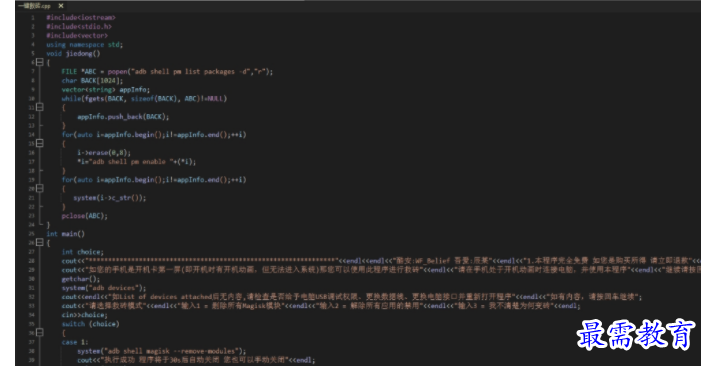Screen dimensions: 701x366
Task: Click the char BACK[1024]; line
Action: click(92, 80)
